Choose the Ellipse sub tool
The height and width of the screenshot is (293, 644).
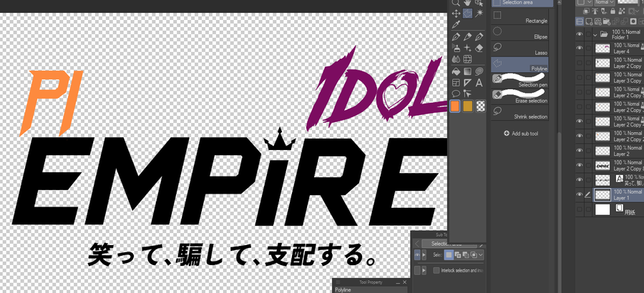click(520, 33)
